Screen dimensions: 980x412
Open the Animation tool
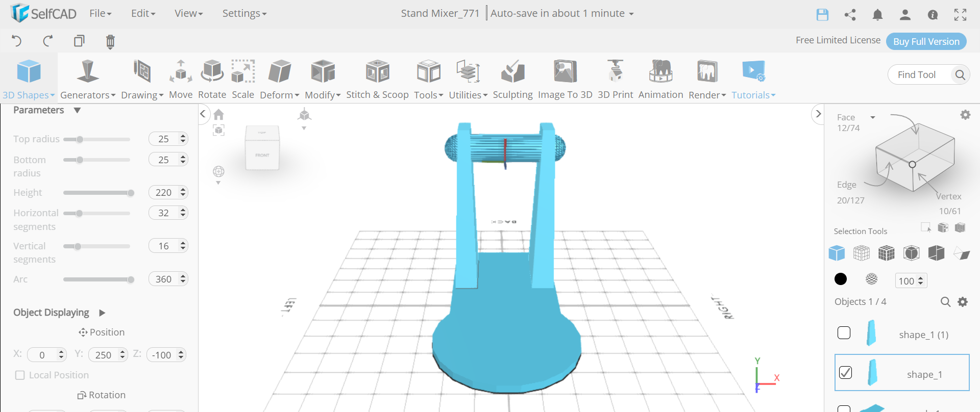point(660,80)
